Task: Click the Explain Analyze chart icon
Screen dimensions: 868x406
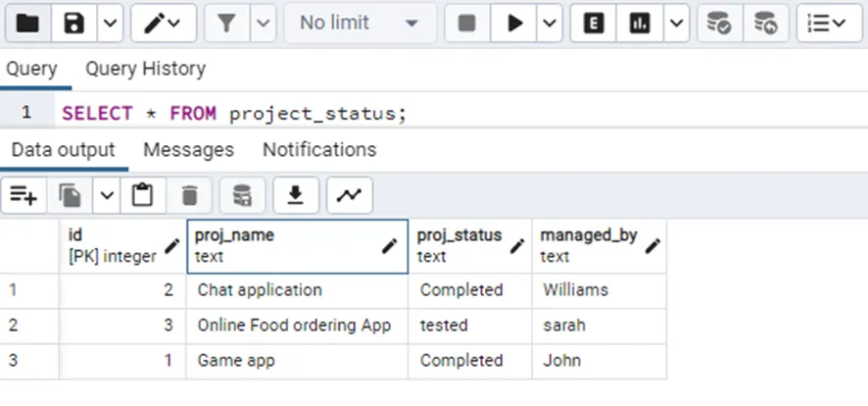Action: click(640, 24)
